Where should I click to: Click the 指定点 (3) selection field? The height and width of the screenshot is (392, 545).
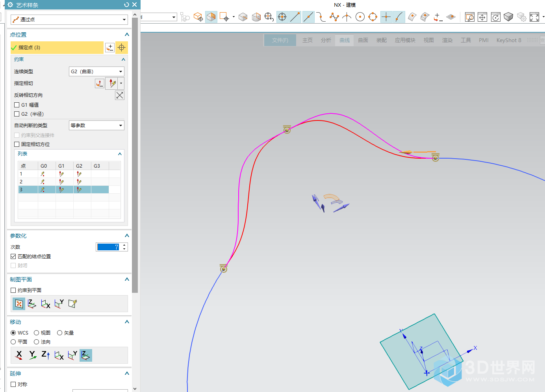point(57,48)
